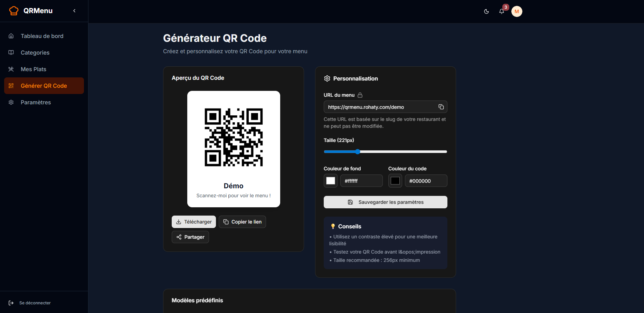Click the Tableau de bord home icon

11,36
